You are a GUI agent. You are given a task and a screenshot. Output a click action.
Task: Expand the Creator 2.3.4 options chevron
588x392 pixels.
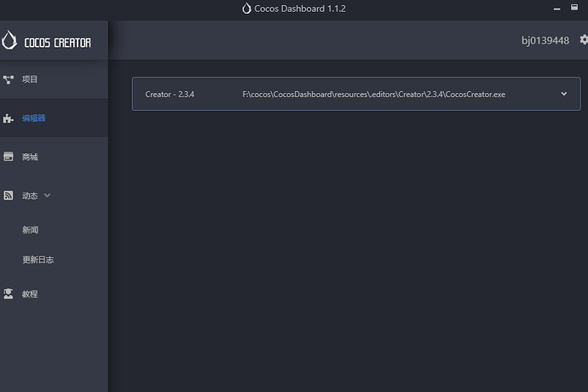(564, 94)
